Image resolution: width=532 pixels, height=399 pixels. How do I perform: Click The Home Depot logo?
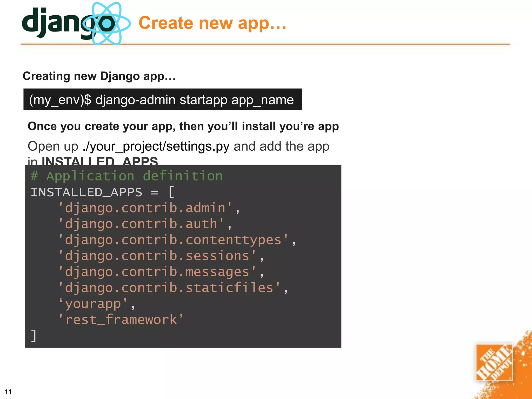click(494, 363)
